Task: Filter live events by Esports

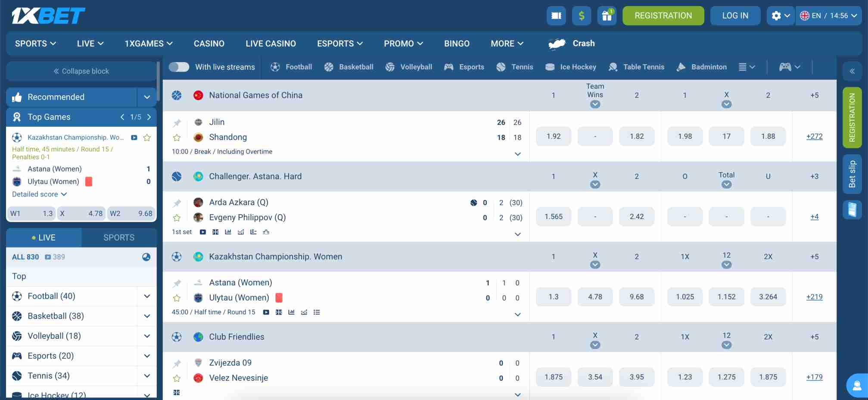Action: tap(464, 67)
